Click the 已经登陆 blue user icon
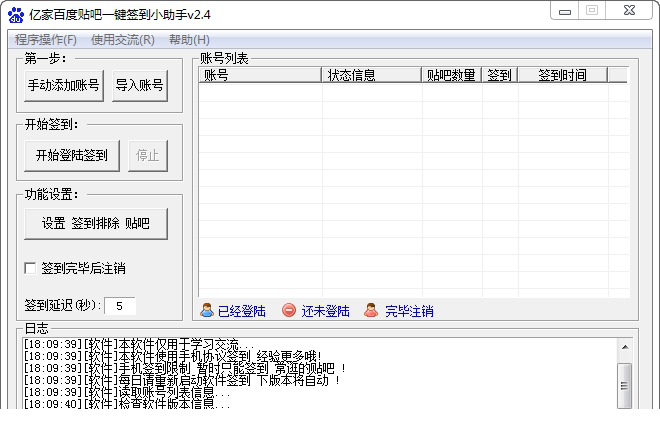The height and width of the screenshot is (425, 660). (207, 310)
